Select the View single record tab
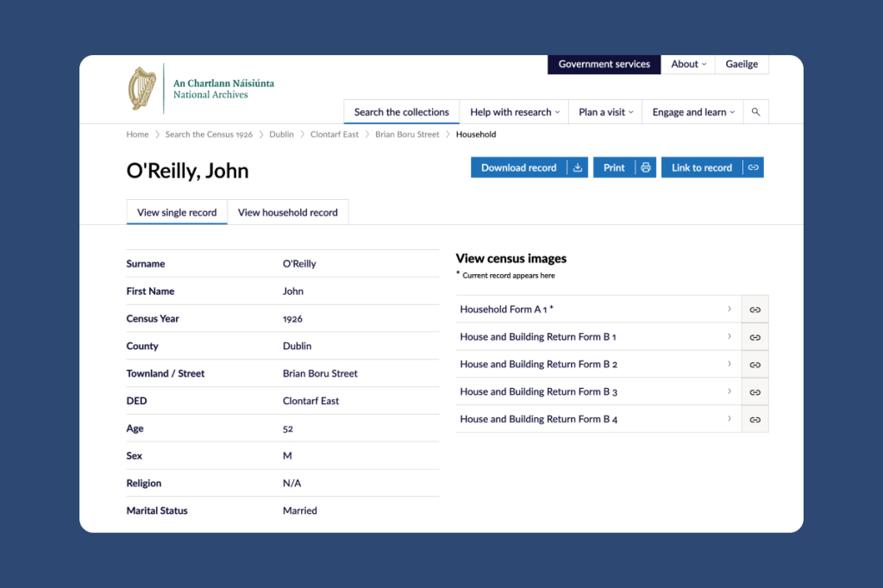 coord(177,212)
